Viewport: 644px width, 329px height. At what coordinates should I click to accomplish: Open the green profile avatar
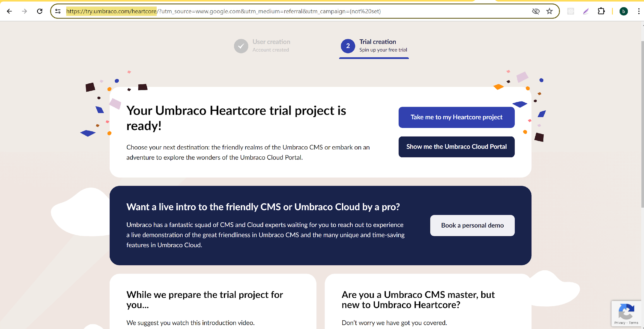[623, 11]
